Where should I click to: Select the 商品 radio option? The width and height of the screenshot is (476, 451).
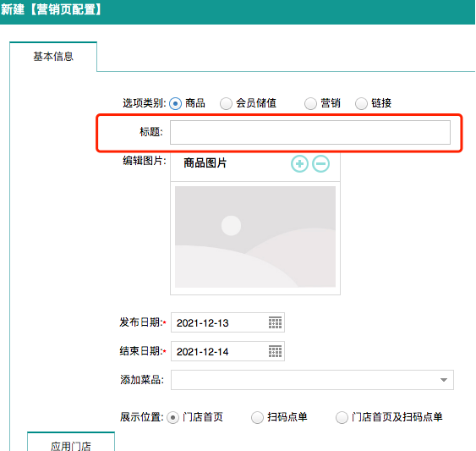(175, 103)
